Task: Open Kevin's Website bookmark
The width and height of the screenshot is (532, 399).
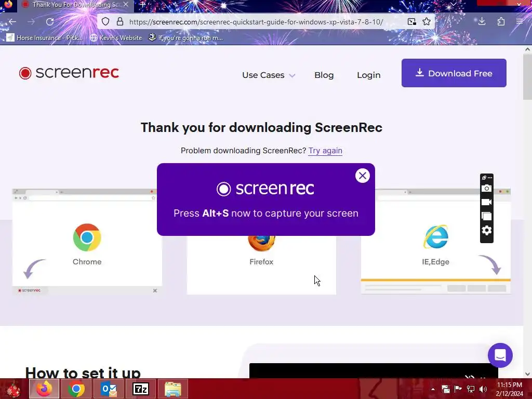Action: (x=116, y=37)
